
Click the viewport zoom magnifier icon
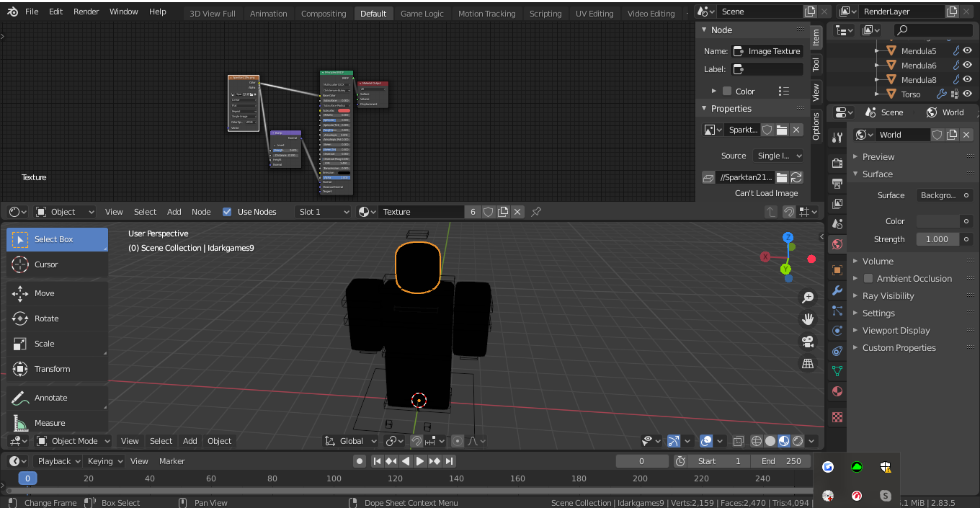click(x=808, y=298)
